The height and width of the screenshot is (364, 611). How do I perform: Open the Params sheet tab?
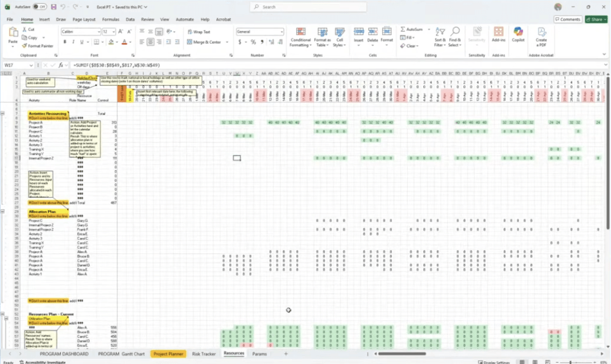(x=259, y=354)
